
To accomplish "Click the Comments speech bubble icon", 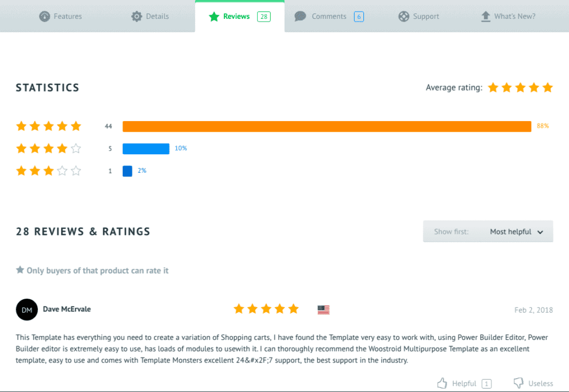I will click(x=300, y=16).
